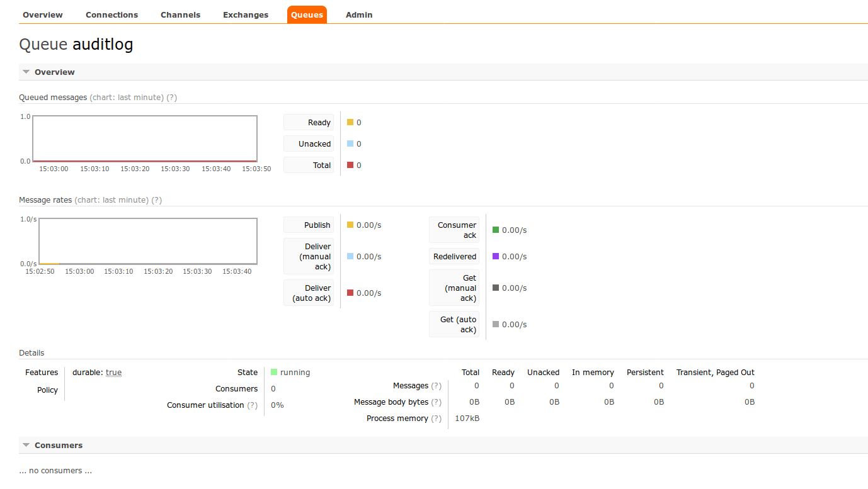Collapse the Consumers section
This screenshot has height=489, width=868.
(443, 445)
